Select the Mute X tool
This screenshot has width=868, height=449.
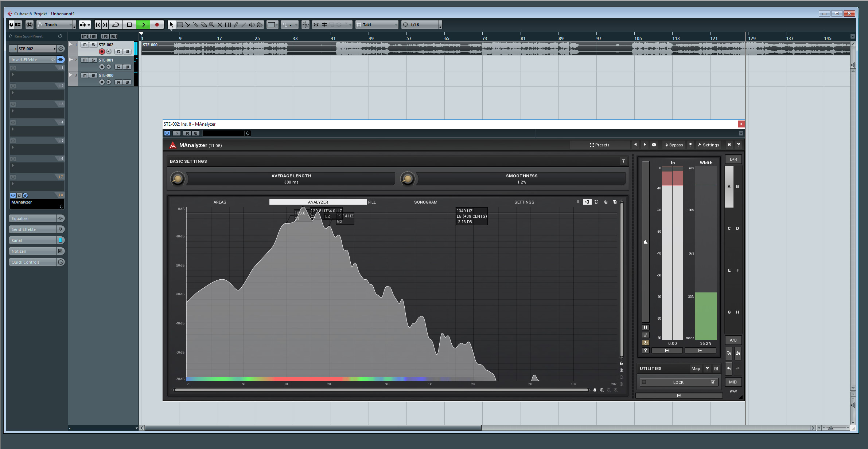click(x=220, y=25)
